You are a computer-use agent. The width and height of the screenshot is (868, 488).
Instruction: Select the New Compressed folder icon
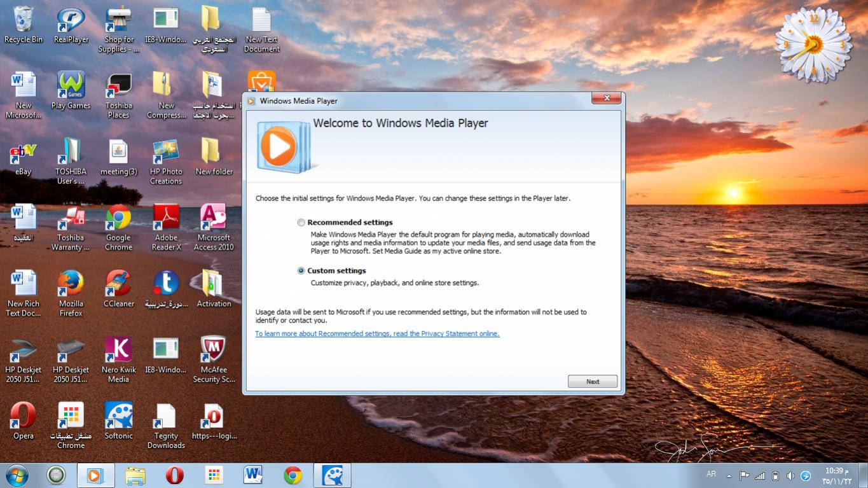coord(166,95)
